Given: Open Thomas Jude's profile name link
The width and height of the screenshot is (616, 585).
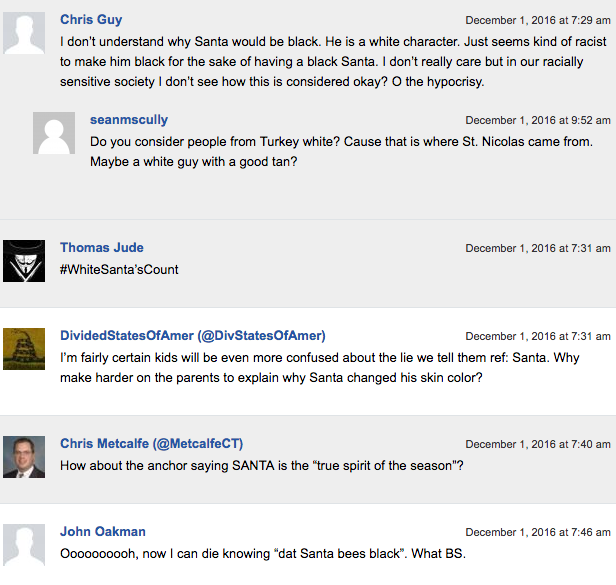Looking at the screenshot, I should tap(102, 248).
